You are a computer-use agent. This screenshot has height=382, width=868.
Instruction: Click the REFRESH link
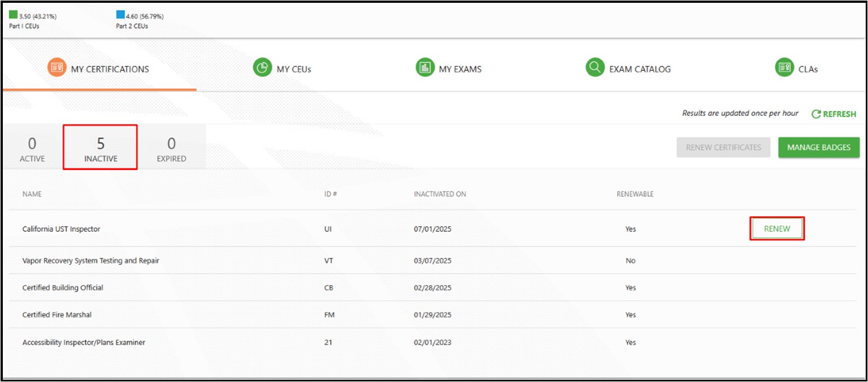click(x=834, y=114)
